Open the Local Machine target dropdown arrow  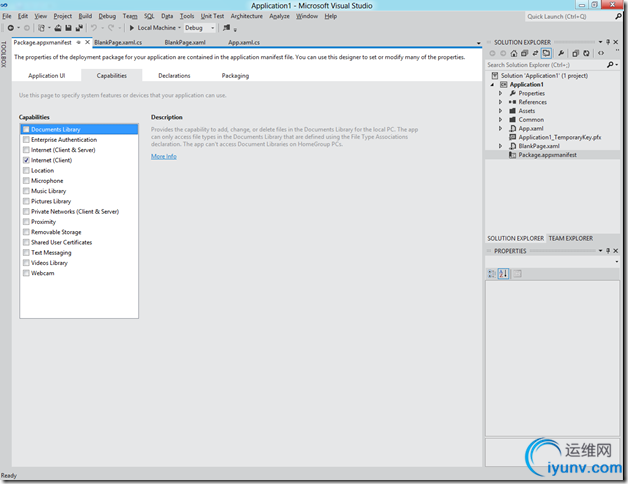[179, 28]
